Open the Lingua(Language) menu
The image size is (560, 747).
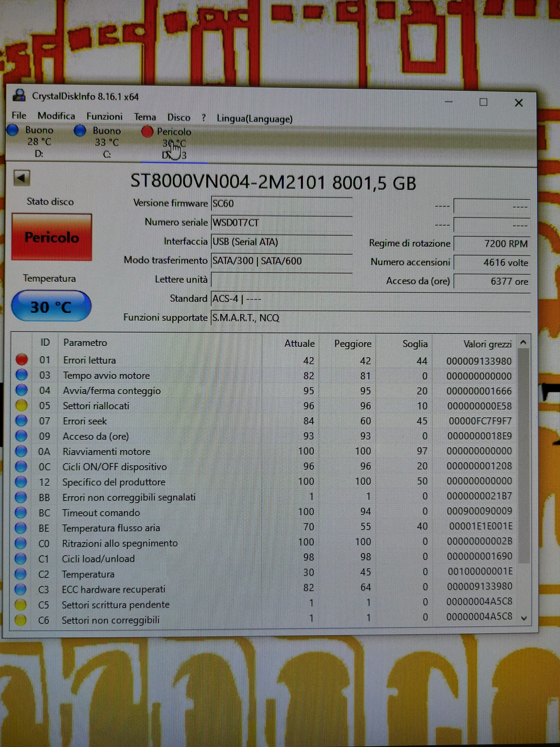tap(255, 119)
